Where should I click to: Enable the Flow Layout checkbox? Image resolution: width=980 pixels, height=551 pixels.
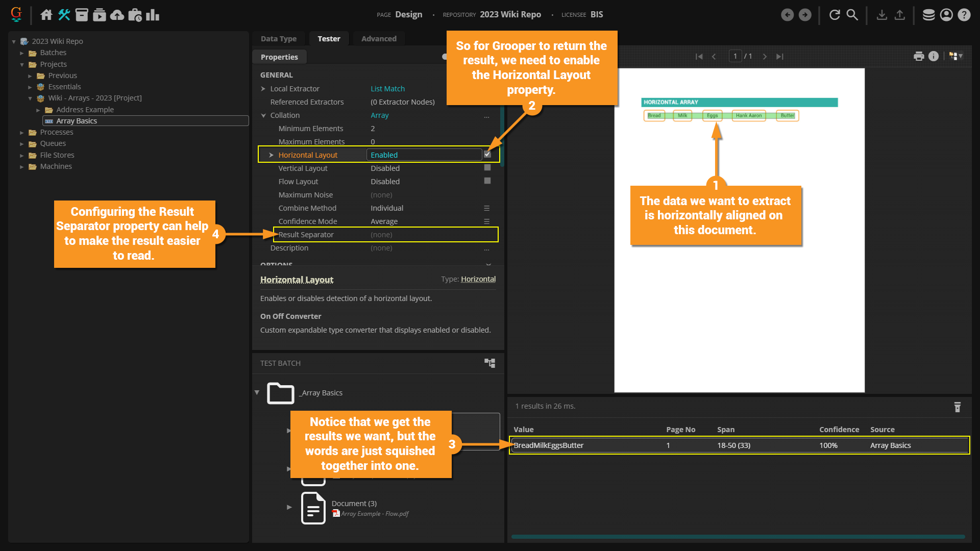tap(487, 181)
